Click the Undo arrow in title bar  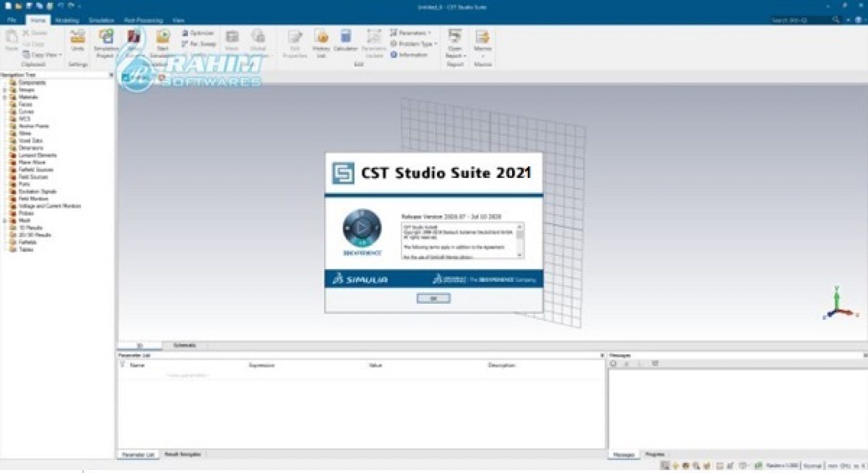click(x=60, y=6)
